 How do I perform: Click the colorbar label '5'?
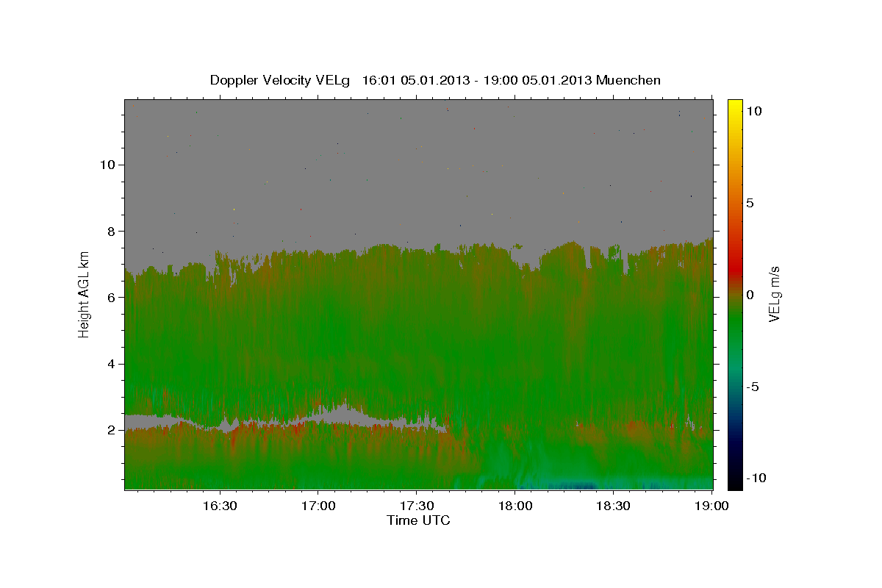coord(750,203)
